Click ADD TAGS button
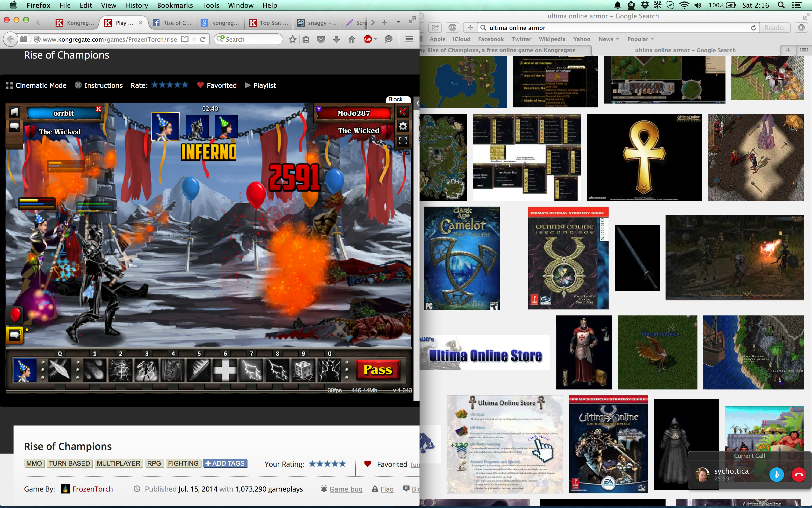This screenshot has width=812, height=508. click(225, 463)
